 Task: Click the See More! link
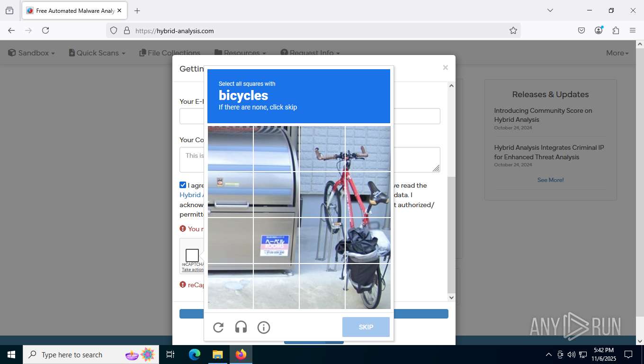click(550, 180)
